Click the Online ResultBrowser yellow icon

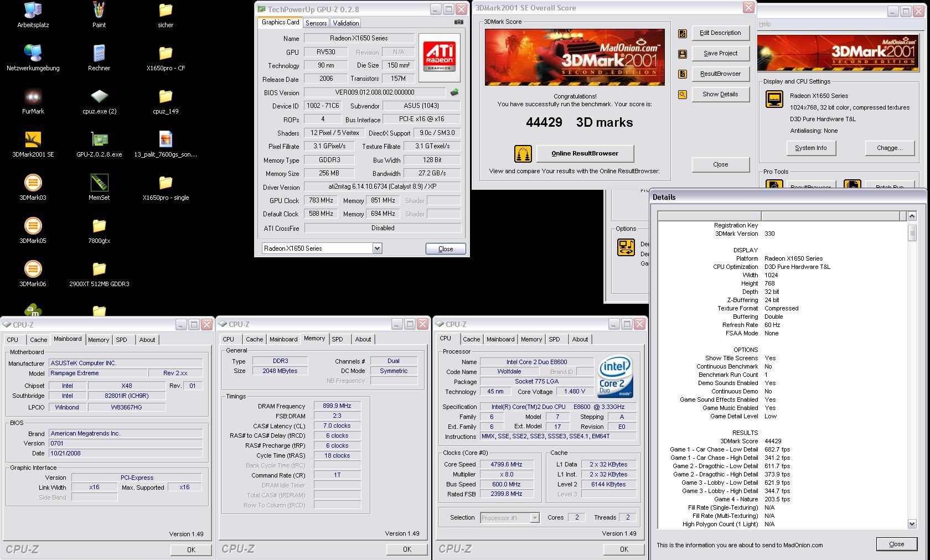click(x=523, y=153)
